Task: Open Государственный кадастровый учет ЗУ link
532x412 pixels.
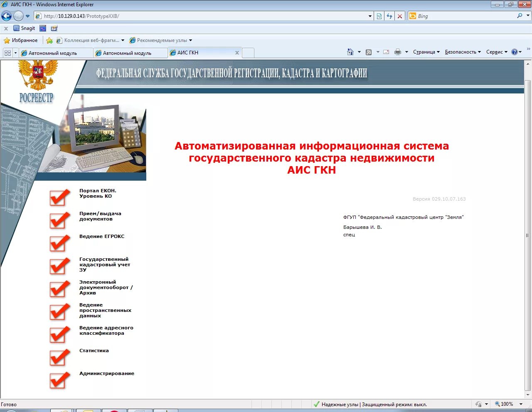Action: [x=105, y=265]
